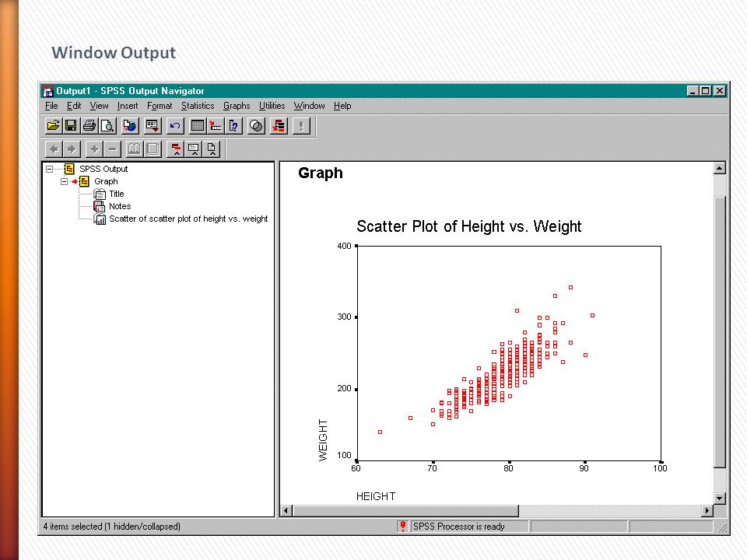The width and height of the screenshot is (747, 560).
Task: Click the horizontal scrollbar right arrow
Action: [x=707, y=510]
